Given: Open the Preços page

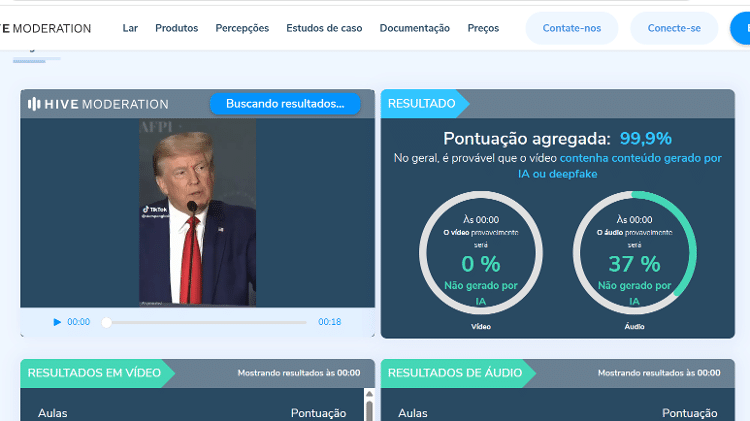Looking at the screenshot, I should [x=483, y=28].
